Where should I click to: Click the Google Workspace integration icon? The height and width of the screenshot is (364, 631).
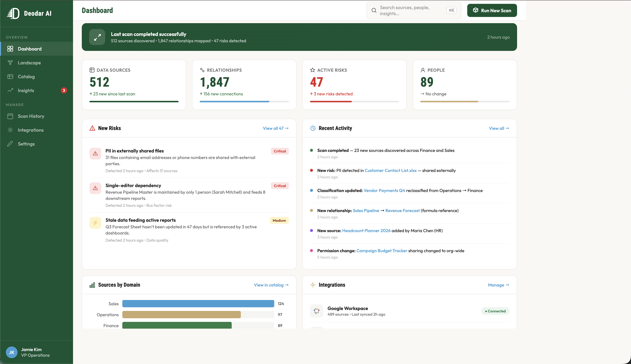316,311
